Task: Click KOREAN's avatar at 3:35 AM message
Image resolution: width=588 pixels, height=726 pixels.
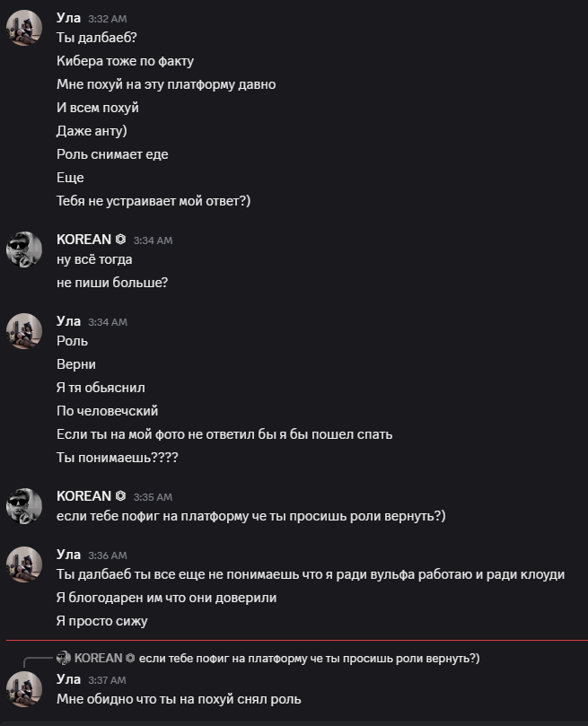Action: pos(24,506)
